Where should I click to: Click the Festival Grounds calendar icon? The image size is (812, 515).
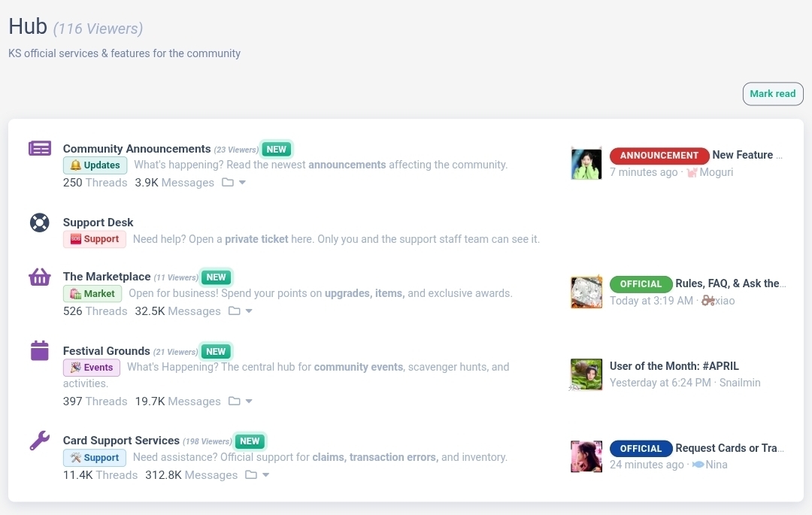coord(39,350)
